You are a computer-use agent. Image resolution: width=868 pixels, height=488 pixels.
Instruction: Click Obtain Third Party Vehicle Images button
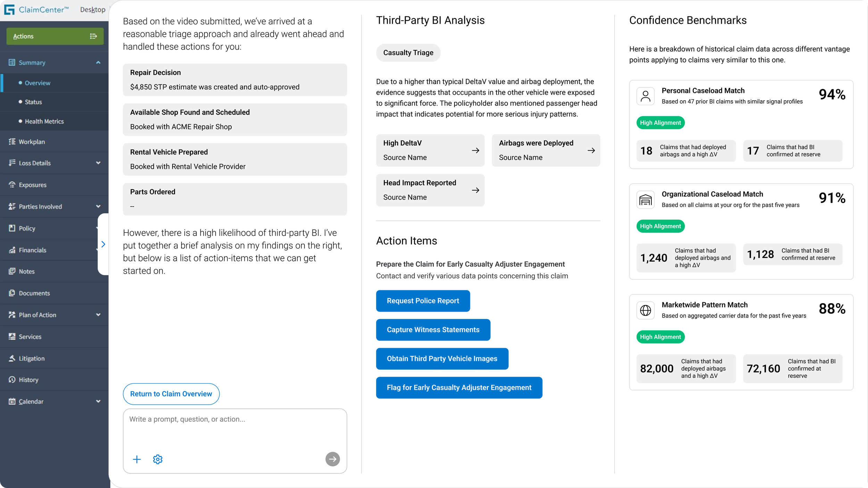pos(442,359)
